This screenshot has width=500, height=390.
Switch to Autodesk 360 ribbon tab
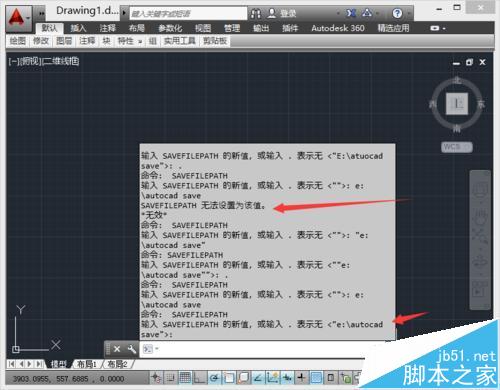(338, 28)
